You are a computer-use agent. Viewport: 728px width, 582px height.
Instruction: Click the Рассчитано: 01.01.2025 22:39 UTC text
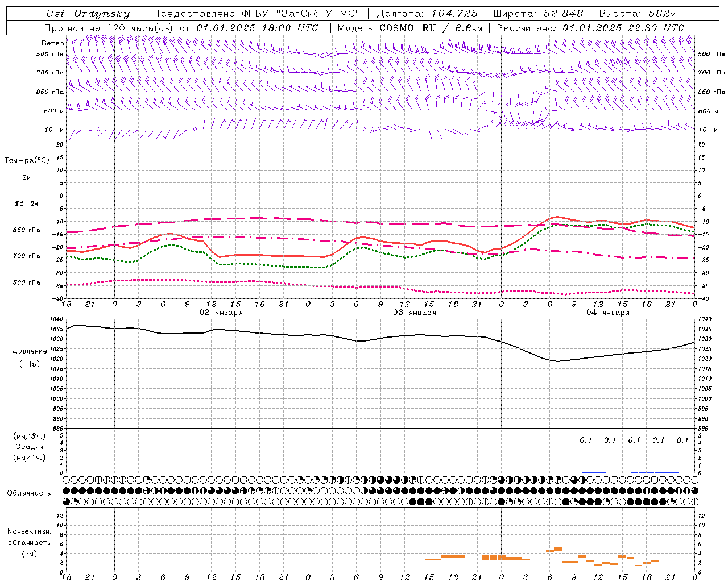(x=590, y=28)
